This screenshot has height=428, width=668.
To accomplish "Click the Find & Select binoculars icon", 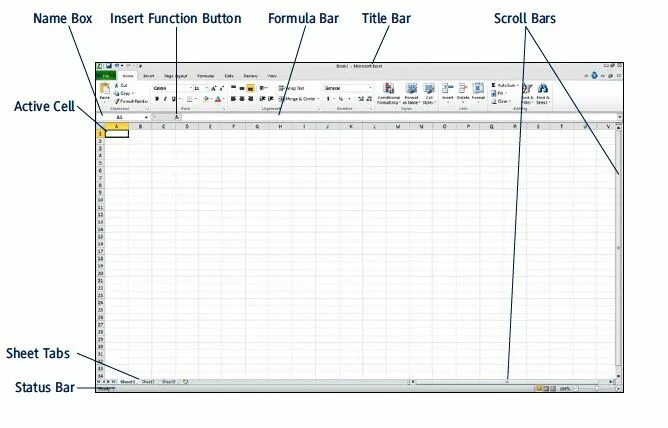I will 542,89.
